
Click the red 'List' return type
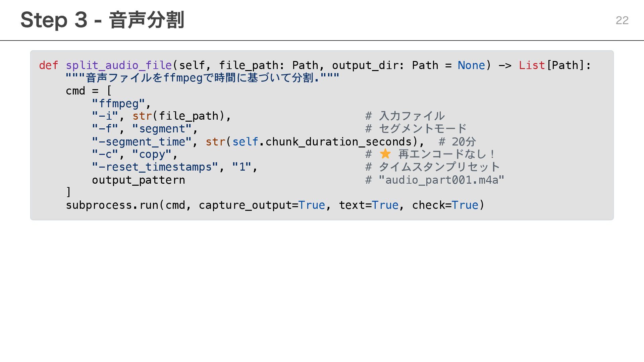point(532,65)
